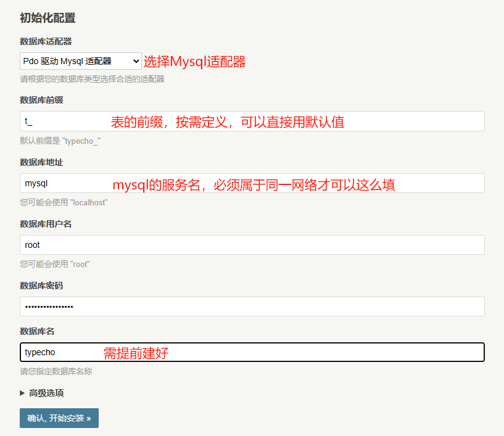Click the 确认, 开始安装 install button
This screenshot has width=504, height=436.
[59, 418]
